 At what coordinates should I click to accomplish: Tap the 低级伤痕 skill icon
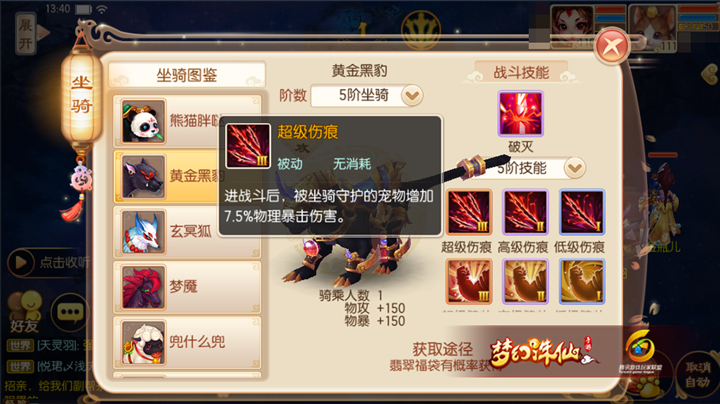pos(581,212)
